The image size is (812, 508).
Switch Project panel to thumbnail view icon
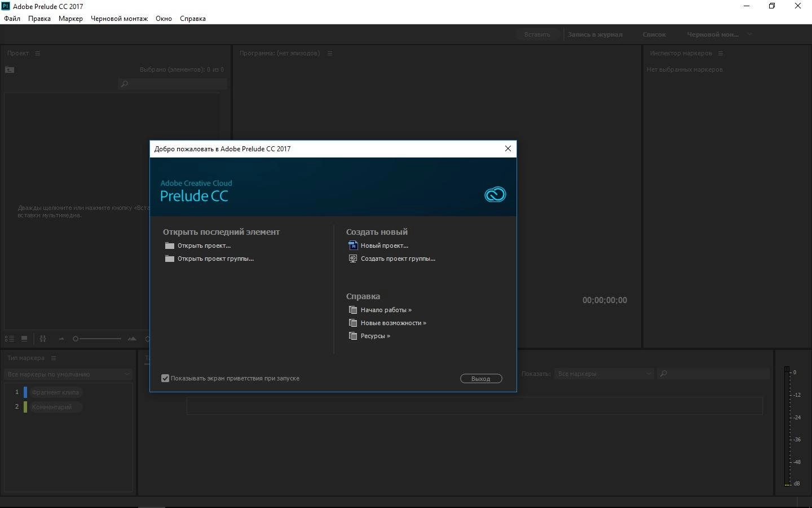[24, 339]
